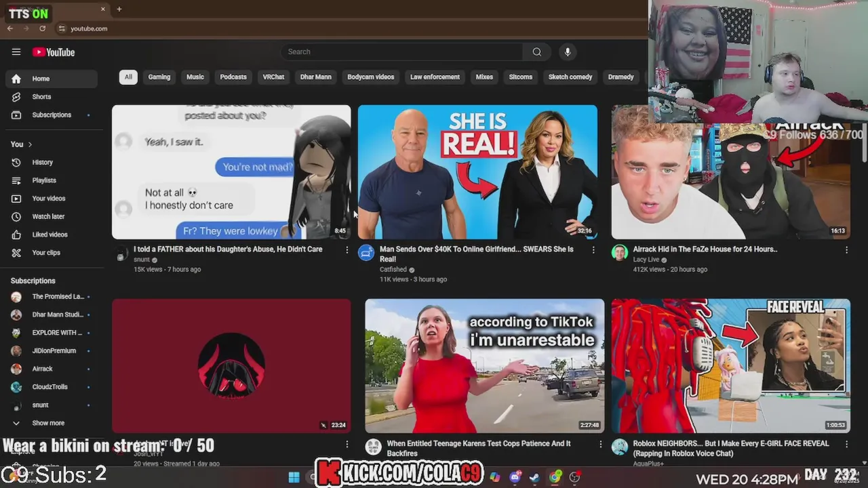
Task: Expand the You section chevron
Action: pos(30,144)
